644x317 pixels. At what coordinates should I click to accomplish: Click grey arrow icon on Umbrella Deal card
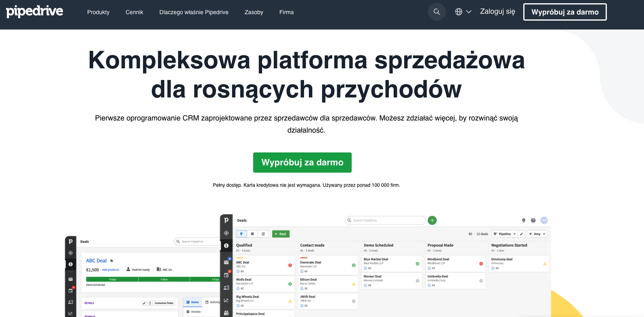[x=481, y=281]
